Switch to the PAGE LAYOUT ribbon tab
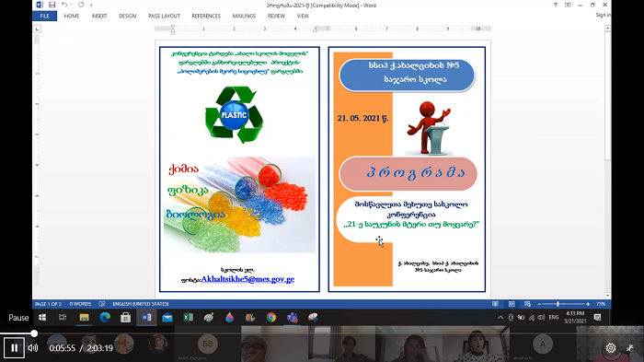The width and height of the screenshot is (644, 362). coord(164,16)
